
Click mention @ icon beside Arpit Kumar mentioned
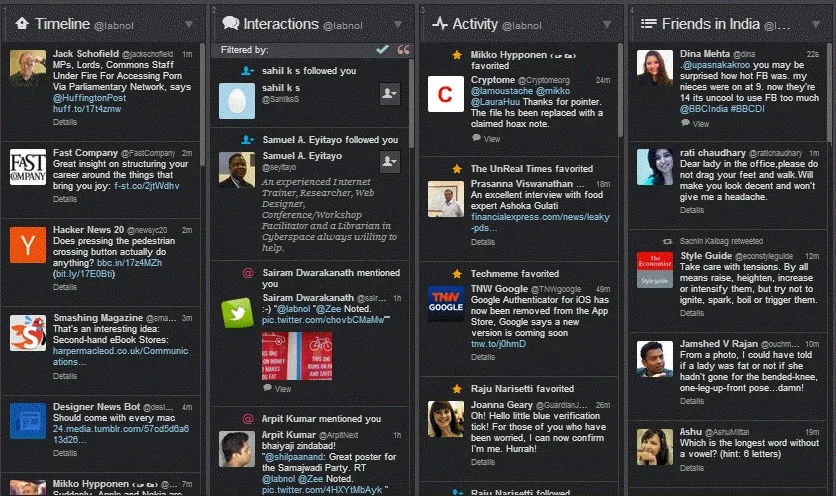coord(248,419)
